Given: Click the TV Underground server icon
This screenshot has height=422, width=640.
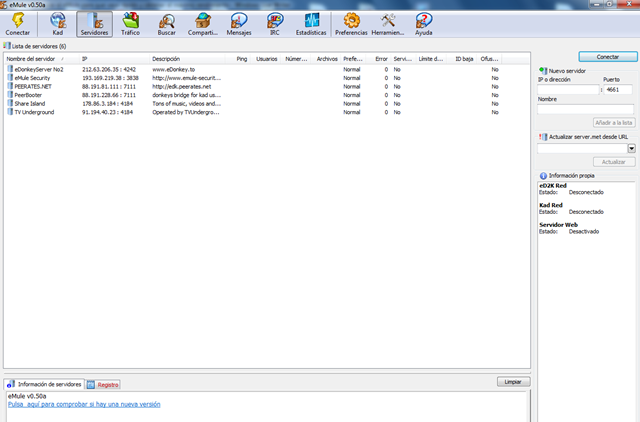Looking at the screenshot, I should point(10,112).
